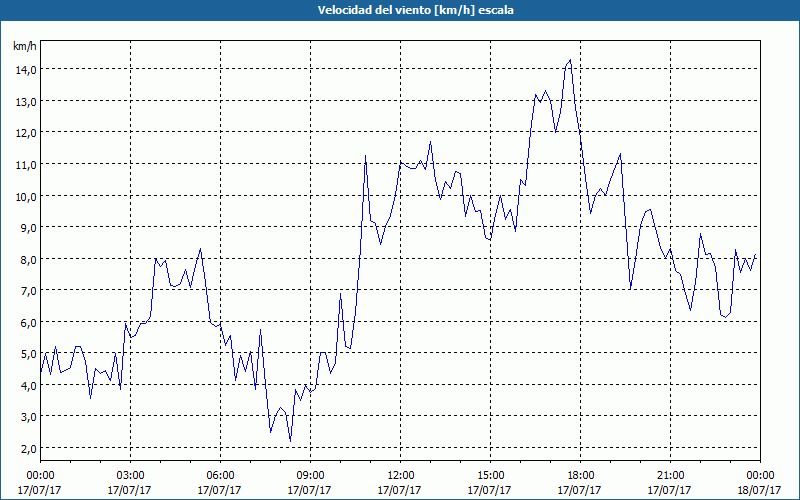Select the "8,0" y-axis tick label

pos(28,259)
